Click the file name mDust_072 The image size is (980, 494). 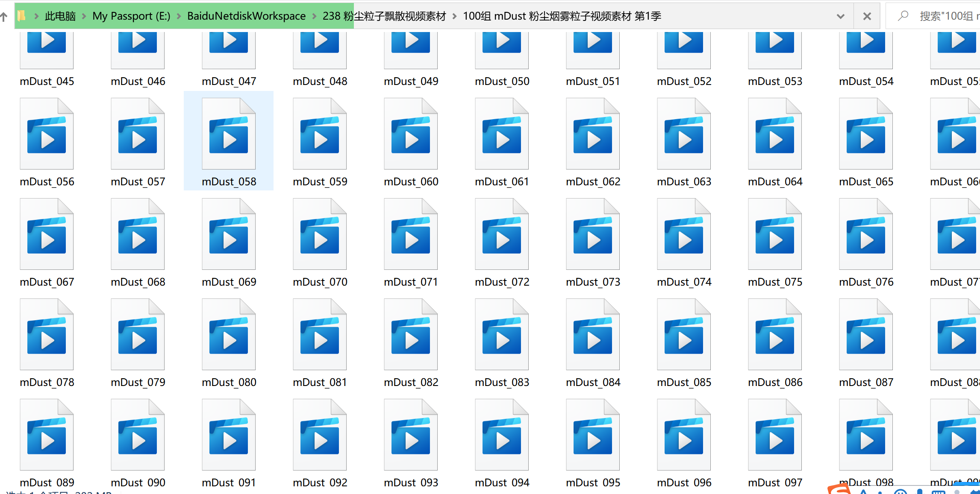502,282
